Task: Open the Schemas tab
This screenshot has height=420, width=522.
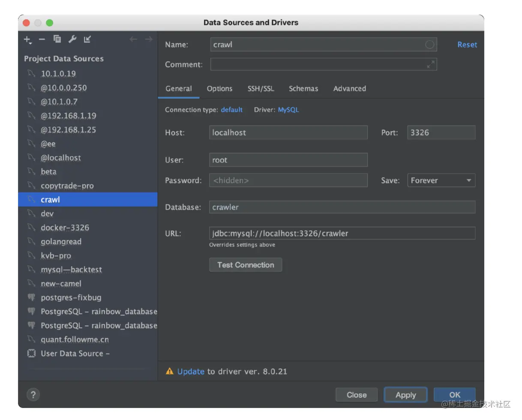Action: pyautogui.click(x=303, y=89)
